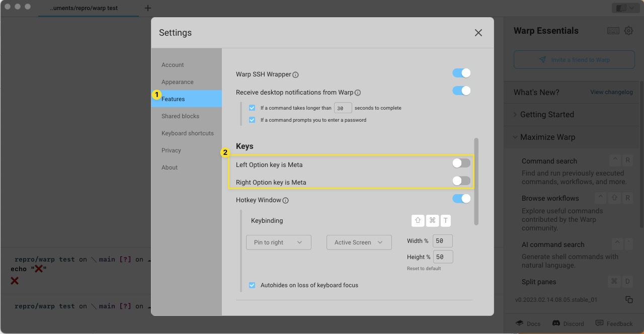Image resolution: width=644 pixels, height=334 pixels.
Task: Click Command key icon in Keybinding
Action: pyautogui.click(x=432, y=220)
